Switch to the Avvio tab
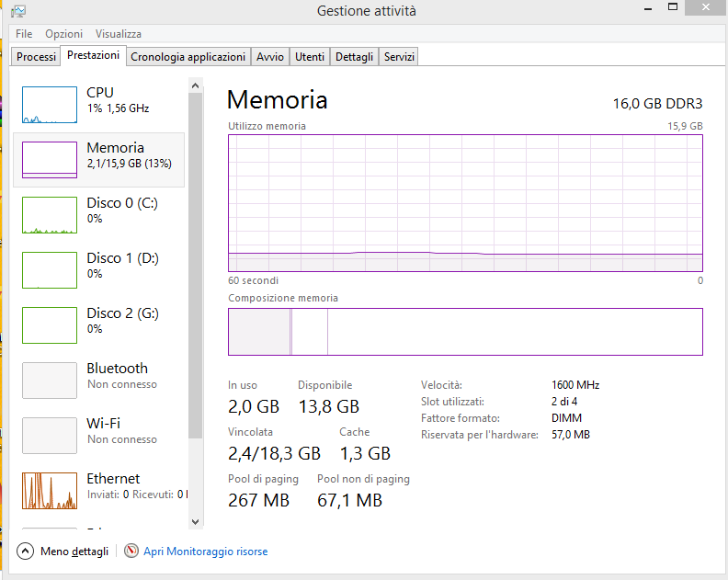The width and height of the screenshot is (728, 580). 270,57
